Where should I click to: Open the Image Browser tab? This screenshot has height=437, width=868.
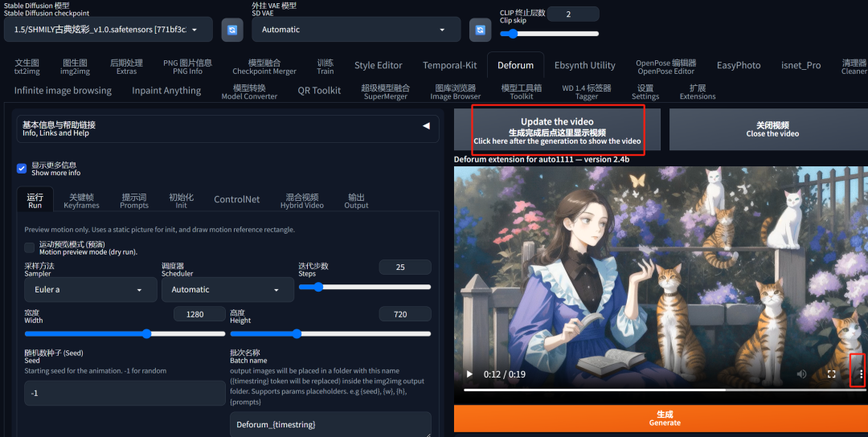click(455, 92)
